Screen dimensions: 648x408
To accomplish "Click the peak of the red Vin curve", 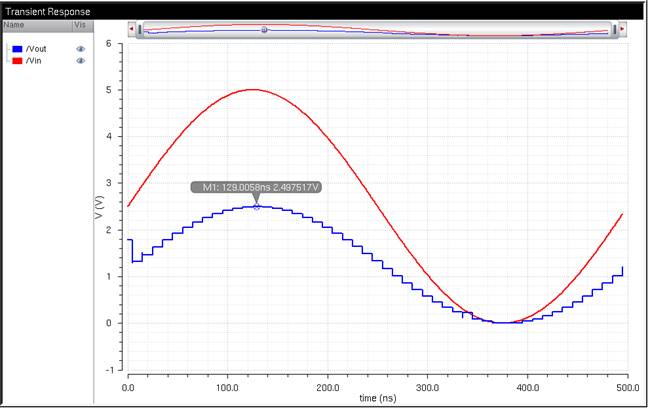I will 252,89.
